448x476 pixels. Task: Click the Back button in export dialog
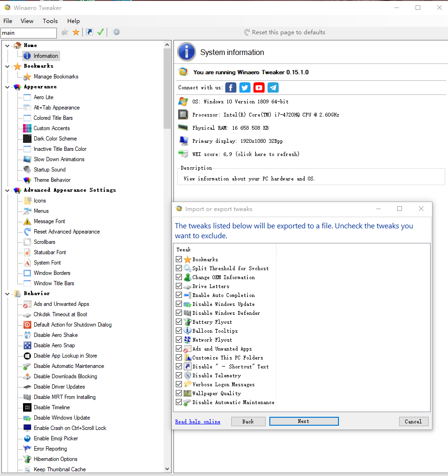click(248, 421)
